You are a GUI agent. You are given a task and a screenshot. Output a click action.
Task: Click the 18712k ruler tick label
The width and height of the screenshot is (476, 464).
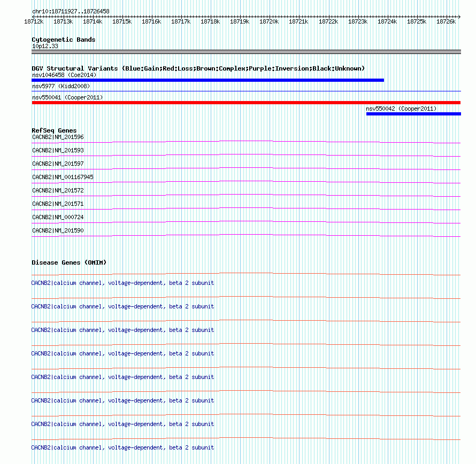click(34, 21)
